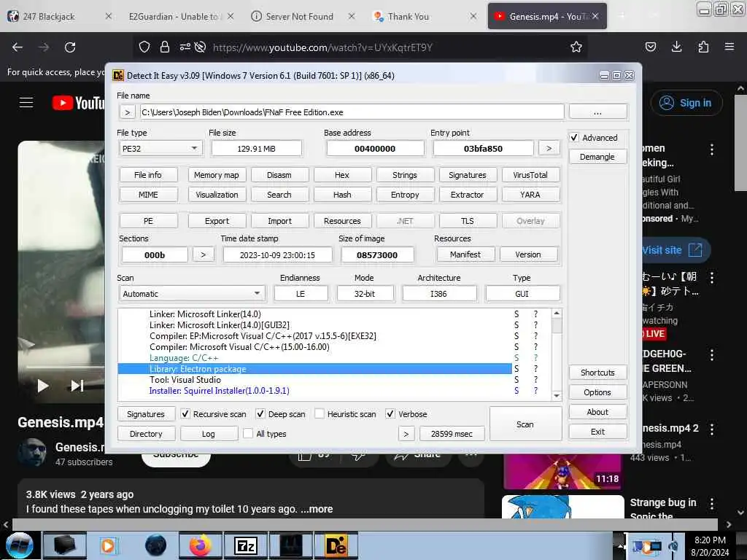Open the File info button
This screenshot has height=560, width=747.
point(148,175)
